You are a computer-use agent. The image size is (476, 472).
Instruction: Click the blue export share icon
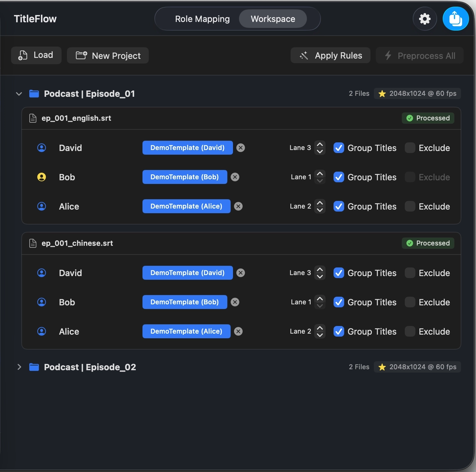[456, 19]
